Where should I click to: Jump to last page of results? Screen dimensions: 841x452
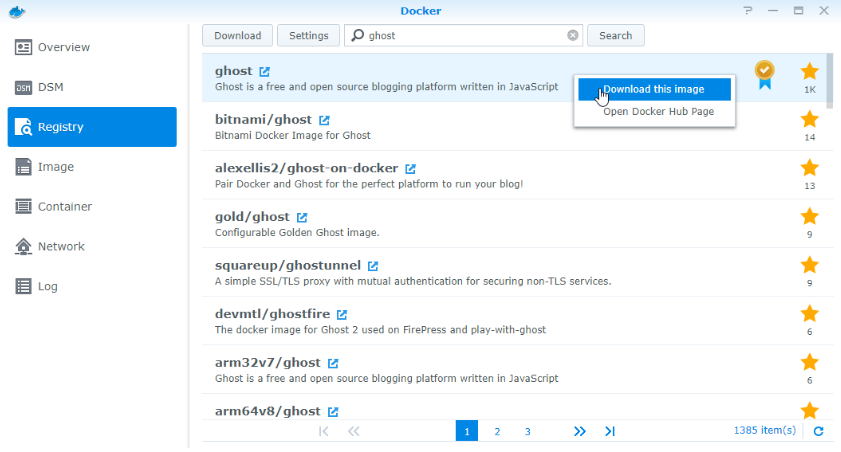(x=610, y=431)
